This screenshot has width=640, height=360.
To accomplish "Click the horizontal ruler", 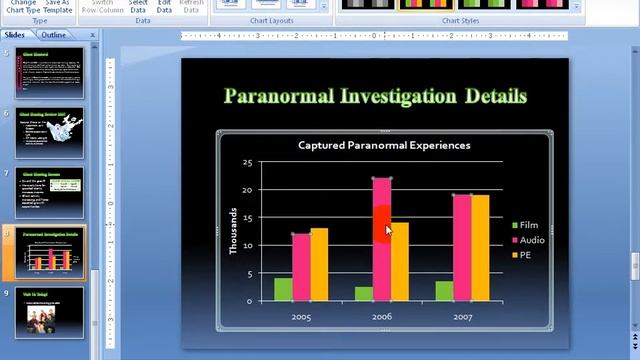I will pyautogui.click(x=374, y=36).
